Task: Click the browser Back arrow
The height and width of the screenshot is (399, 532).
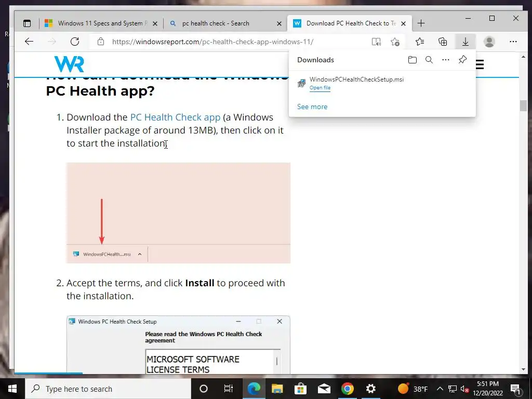Action: (29, 42)
